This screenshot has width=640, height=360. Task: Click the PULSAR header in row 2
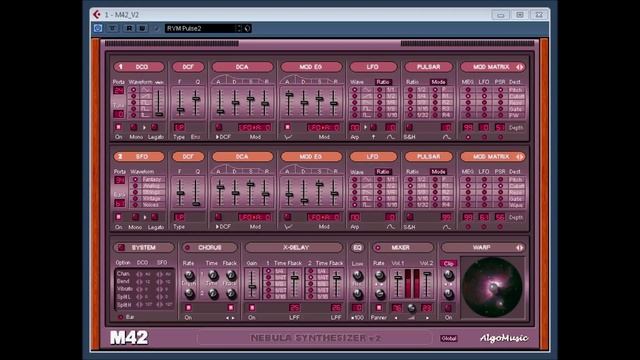click(429, 157)
